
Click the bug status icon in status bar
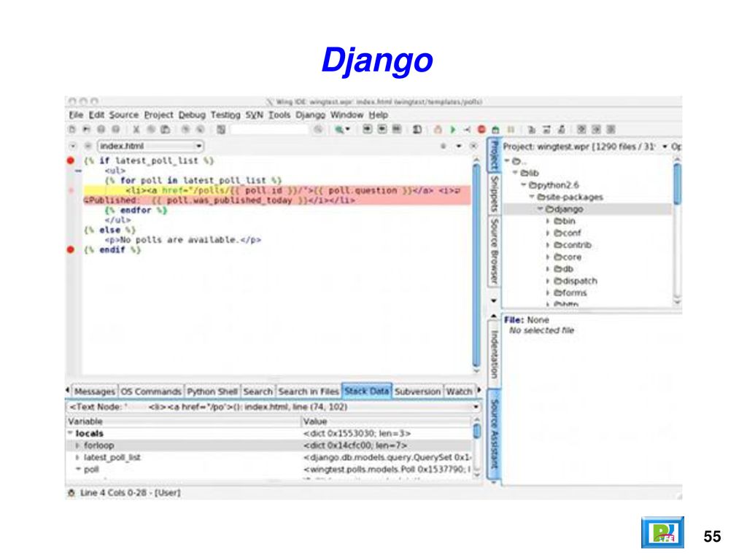(x=71, y=493)
